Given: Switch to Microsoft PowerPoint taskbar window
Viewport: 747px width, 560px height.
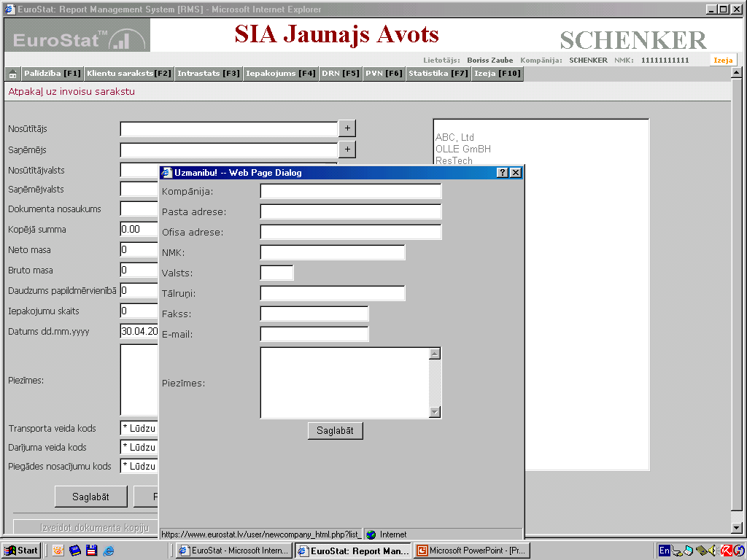Looking at the screenshot, I should (472, 551).
